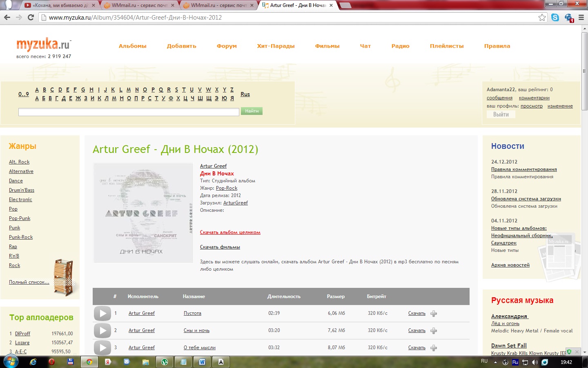Viewport: 588px width, 368px height.
Task: Open Александрия album link
Action: [510, 316]
